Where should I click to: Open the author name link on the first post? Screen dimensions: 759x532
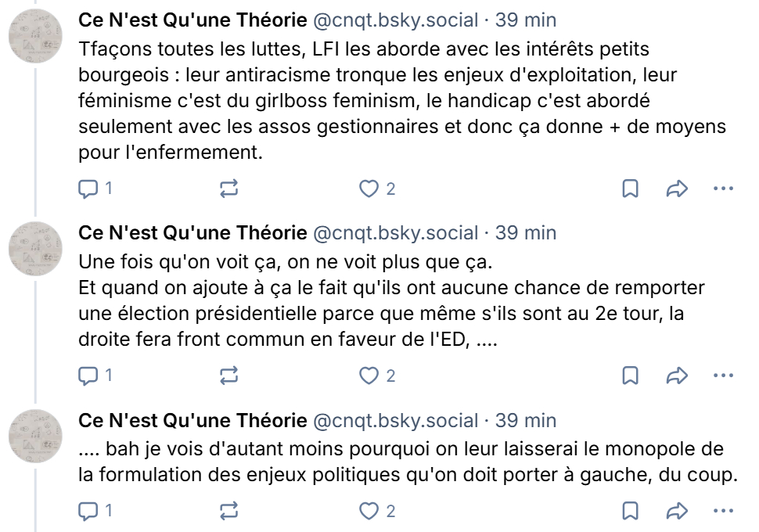pos(192,21)
